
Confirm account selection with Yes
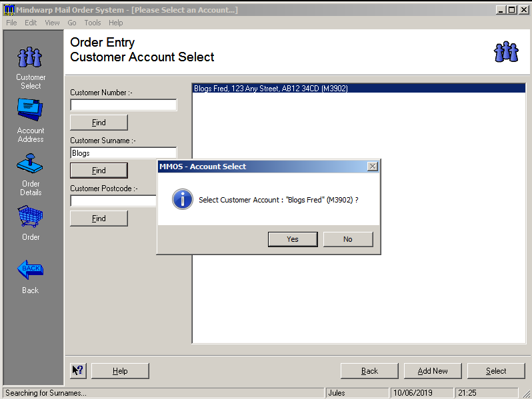tap(293, 239)
